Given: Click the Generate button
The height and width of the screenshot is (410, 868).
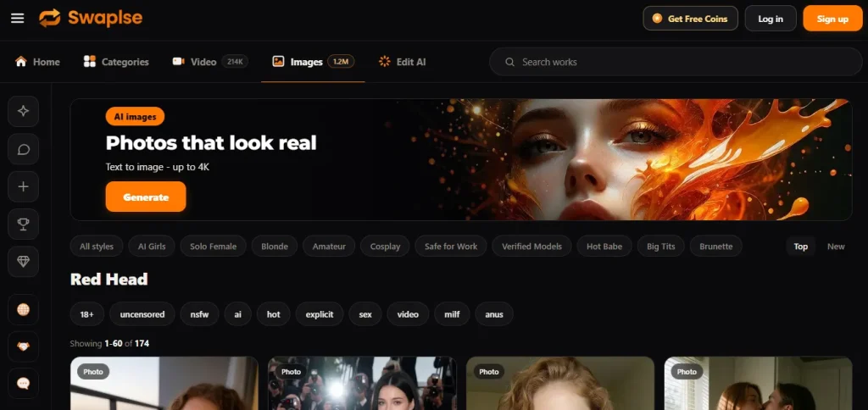Looking at the screenshot, I should click(x=146, y=197).
